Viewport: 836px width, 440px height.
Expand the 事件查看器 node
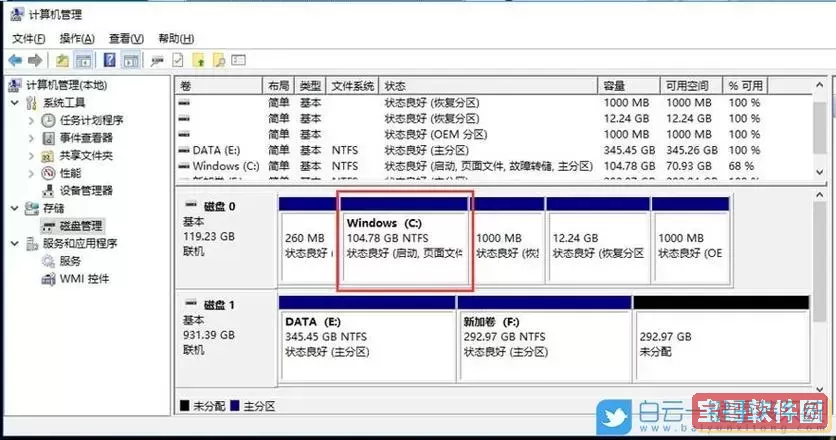pyautogui.click(x=31, y=138)
